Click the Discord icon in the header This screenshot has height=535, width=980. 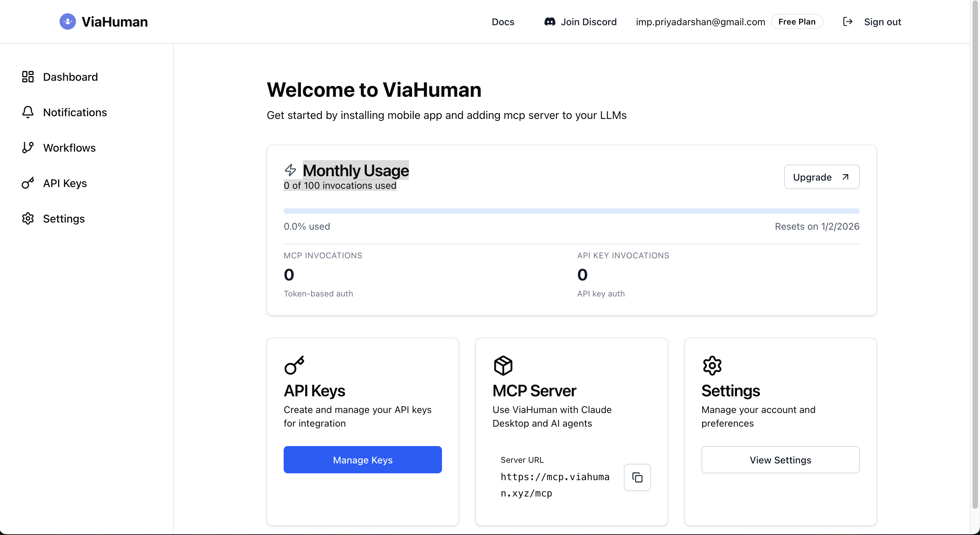coord(549,22)
